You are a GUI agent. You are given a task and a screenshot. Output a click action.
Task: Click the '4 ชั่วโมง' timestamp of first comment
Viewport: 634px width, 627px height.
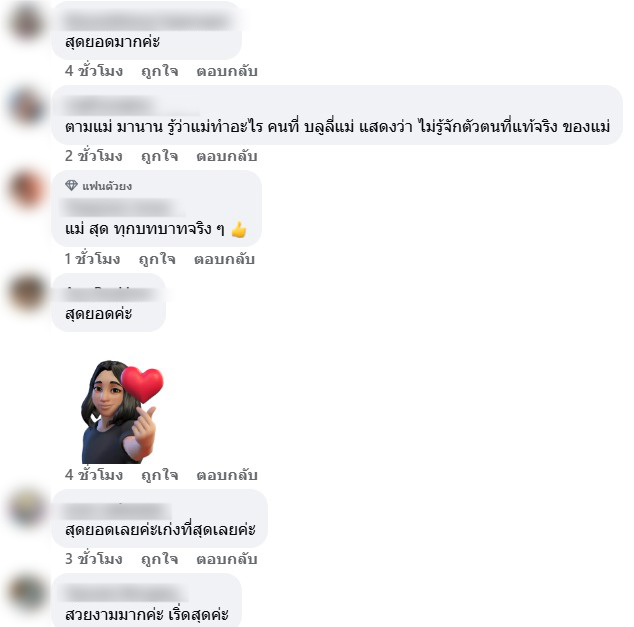click(x=94, y=71)
